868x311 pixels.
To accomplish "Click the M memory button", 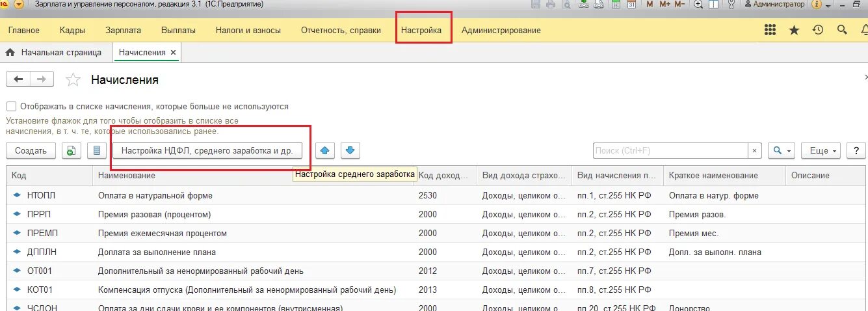I will [x=650, y=4].
